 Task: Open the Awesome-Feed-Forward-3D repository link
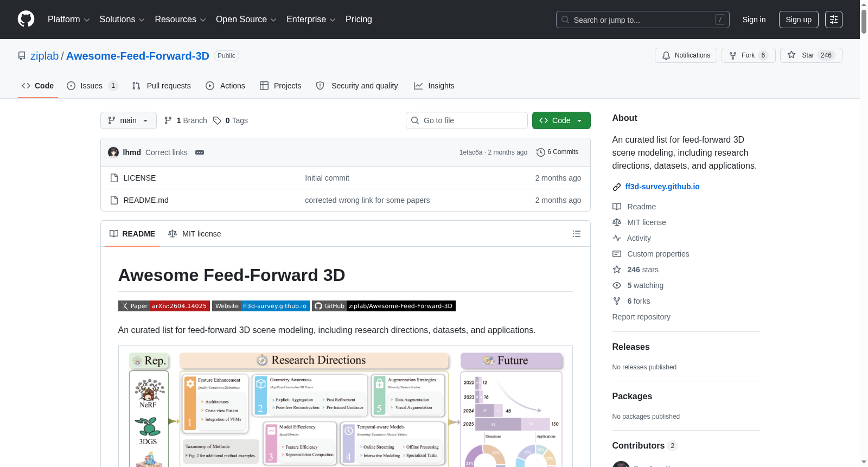138,56
